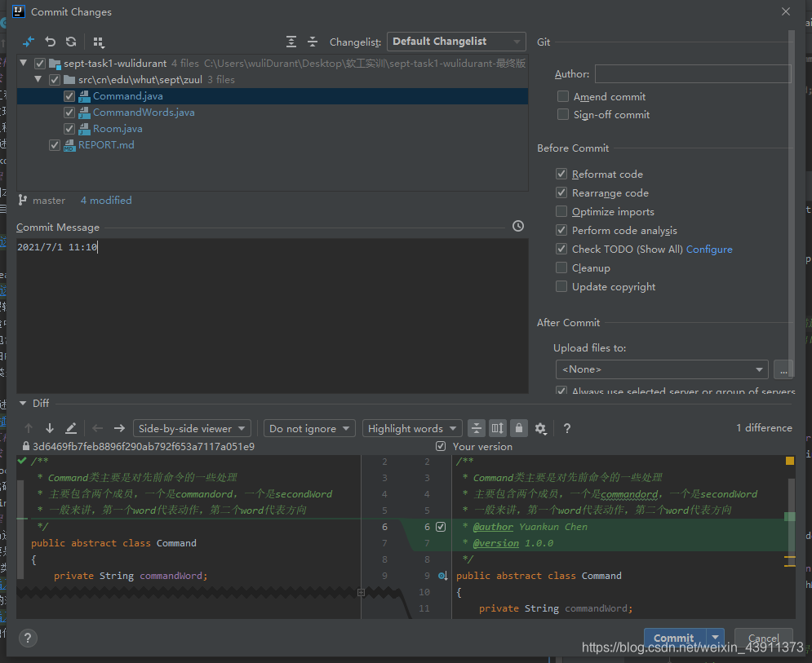Click the left arrow compare previous file
The image size is (812, 663).
click(x=97, y=428)
